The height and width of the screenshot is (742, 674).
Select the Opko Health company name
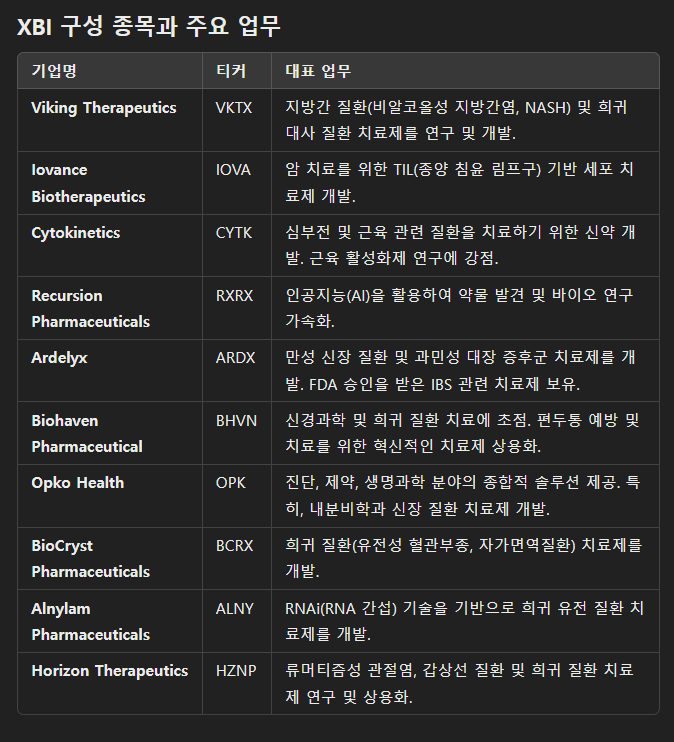[78, 483]
